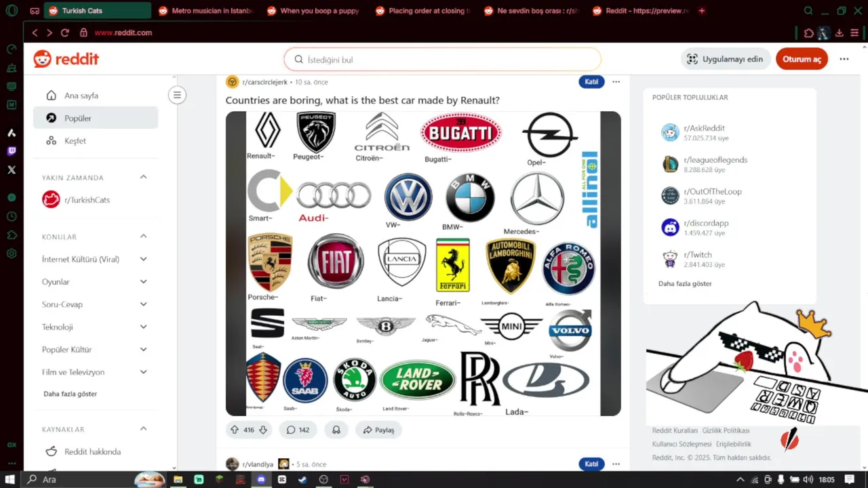This screenshot has width=868, height=488.
Task: Open browser tab search magnifier icon
Action: [x=808, y=11]
